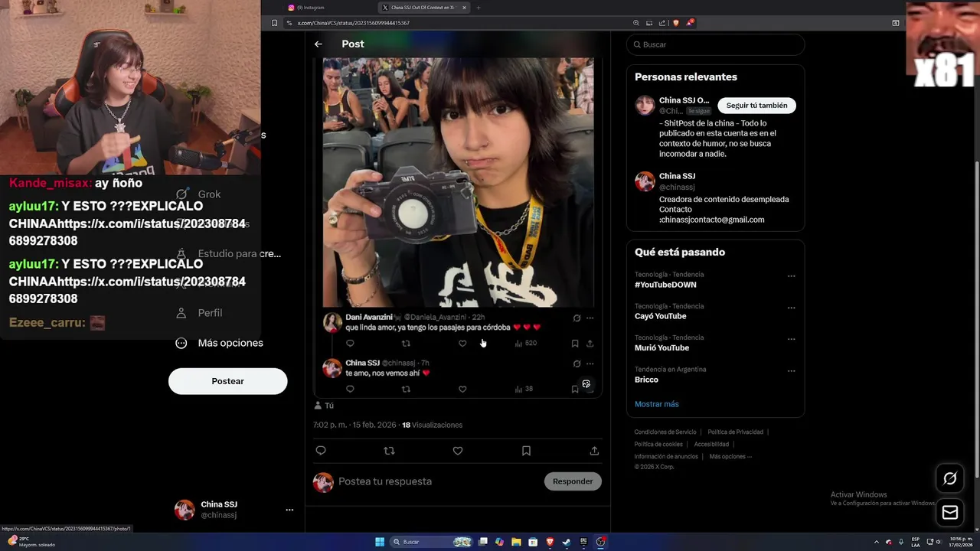Open 'Más opciones' in left sidebar

(x=219, y=343)
